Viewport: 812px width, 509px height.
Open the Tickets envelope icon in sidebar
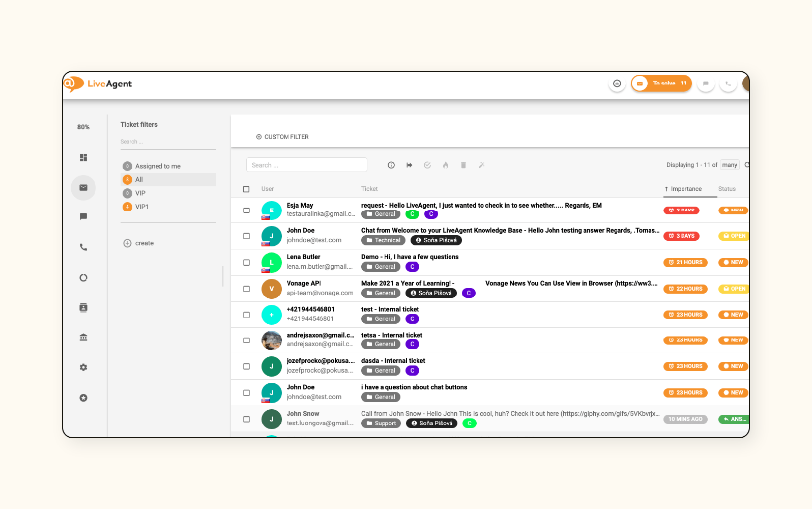pos(83,188)
